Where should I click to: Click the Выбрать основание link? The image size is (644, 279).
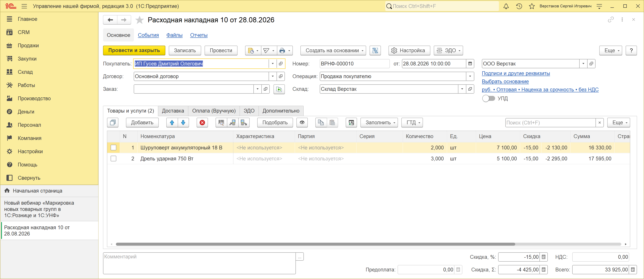505,81
